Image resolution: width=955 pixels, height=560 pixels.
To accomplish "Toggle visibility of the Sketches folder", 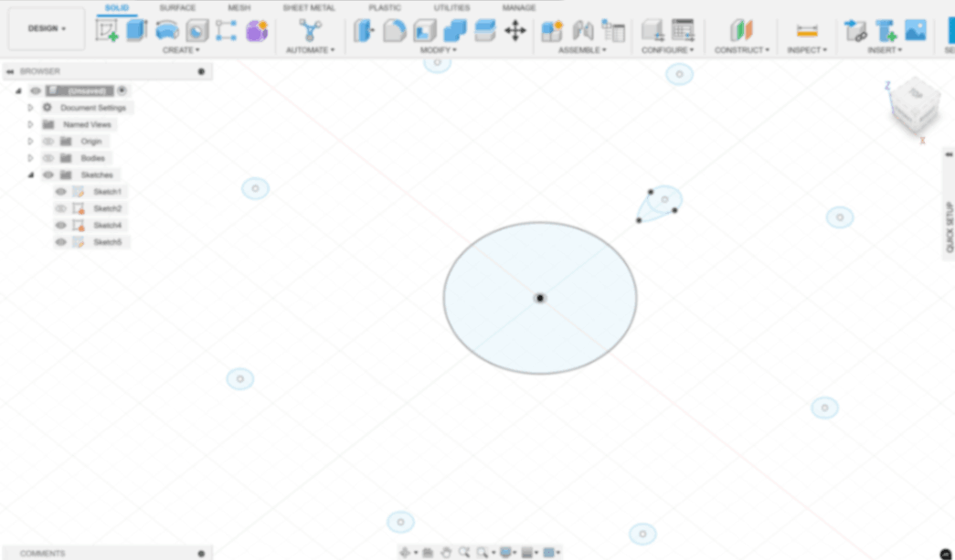I will click(48, 174).
